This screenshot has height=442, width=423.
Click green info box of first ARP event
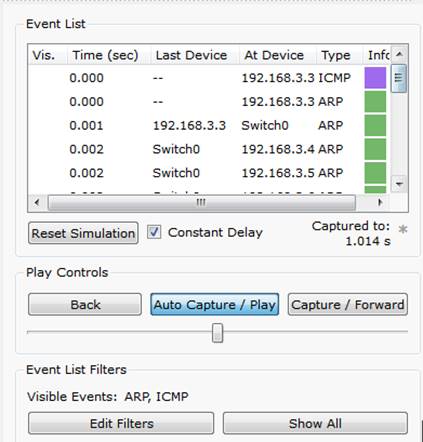[x=375, y=101]
